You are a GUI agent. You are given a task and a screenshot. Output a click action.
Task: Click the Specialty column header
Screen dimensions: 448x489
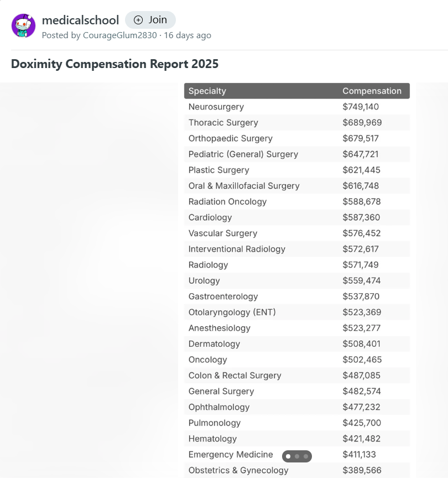pyautogui.click(x=207, y=91)
